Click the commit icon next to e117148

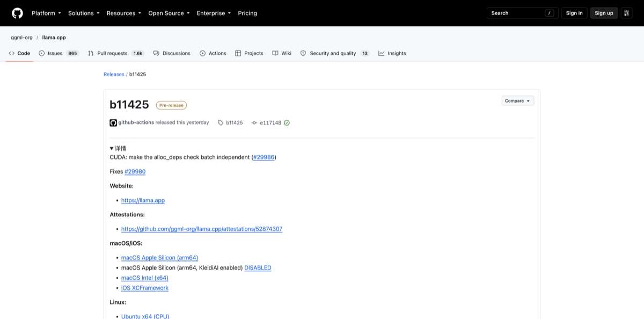point(254,122)
